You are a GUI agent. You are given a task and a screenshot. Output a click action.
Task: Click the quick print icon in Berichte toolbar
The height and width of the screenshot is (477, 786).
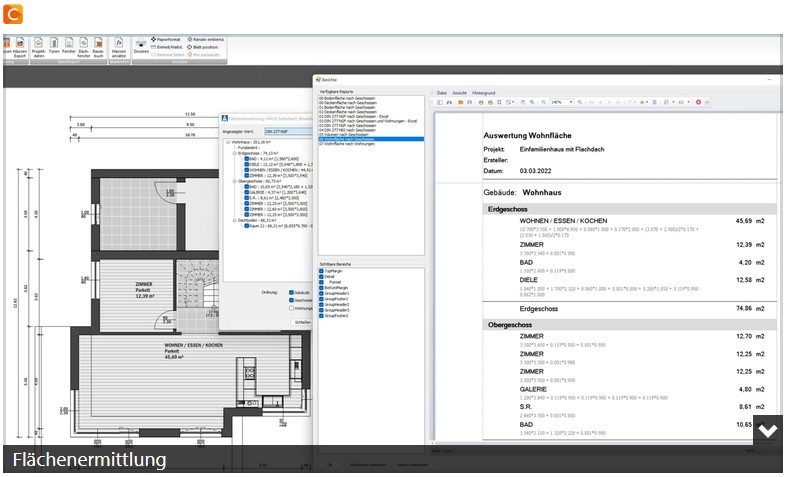[x=490, y=102]
